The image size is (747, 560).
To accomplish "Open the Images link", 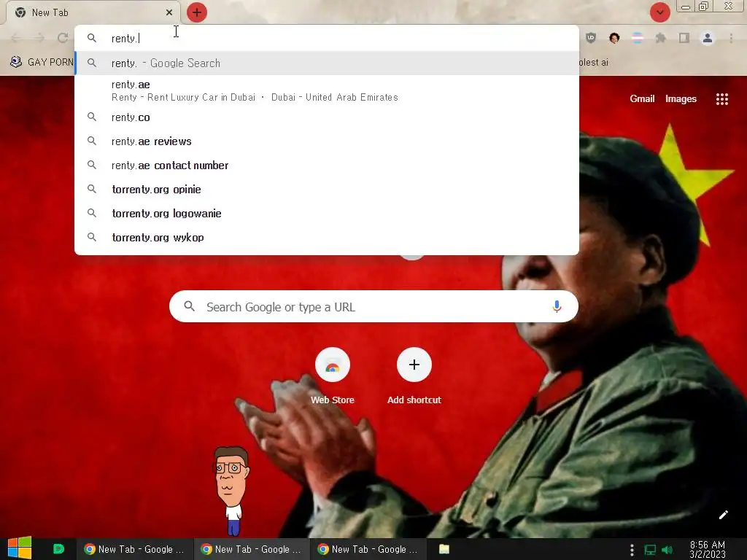I will tap(681, 98).
